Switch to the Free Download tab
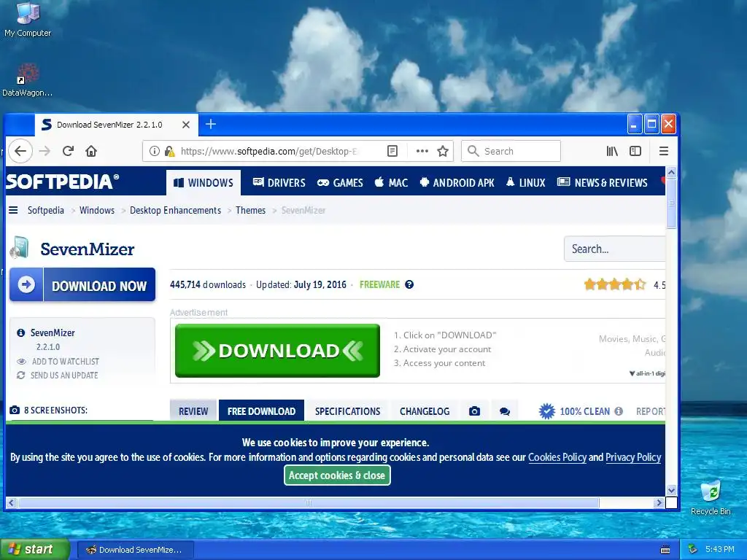Viewport: 747px width, 560px height. 262,411
